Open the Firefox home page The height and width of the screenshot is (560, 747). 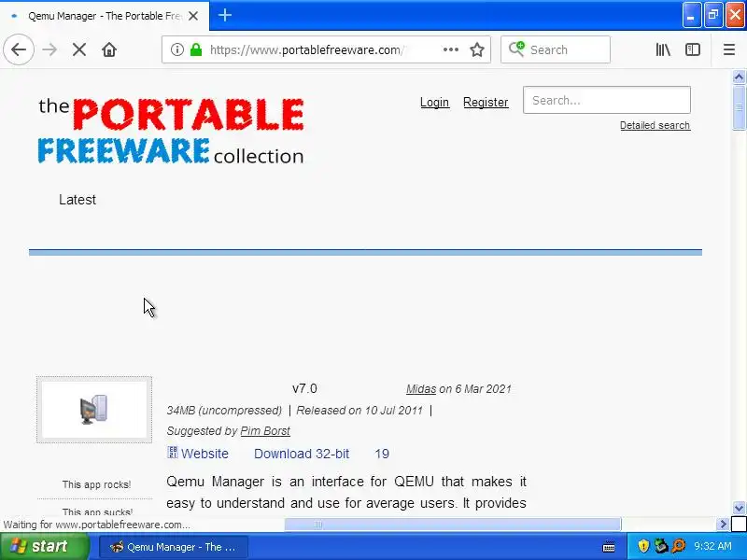[109, 49]
